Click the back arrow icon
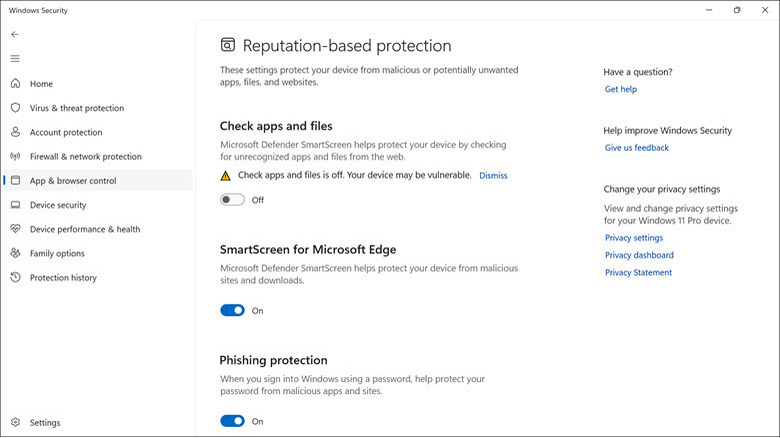Screen dimensions: 780x438 point(15,34)
